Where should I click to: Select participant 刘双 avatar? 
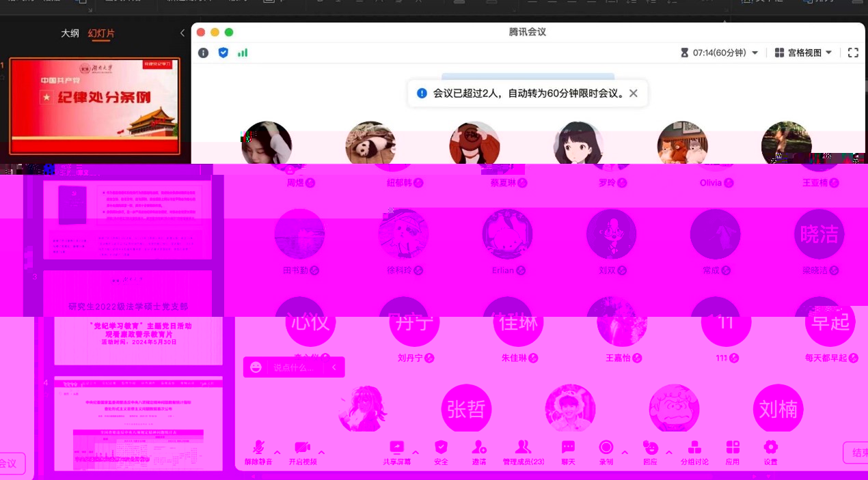611,234
